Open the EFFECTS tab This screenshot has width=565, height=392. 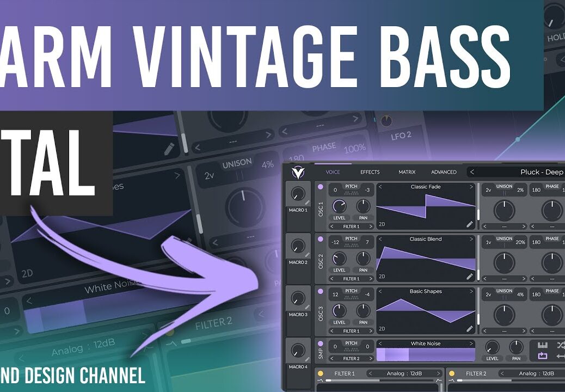point(370,172)
